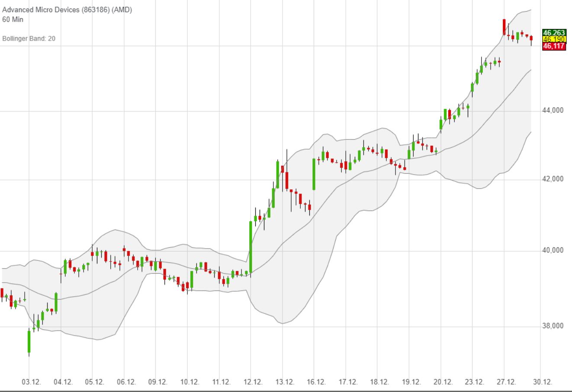572x392 pixels.
Task: Click the Bollinger Band: 20 indicator label
Action: pyautogui.click(x=29, y=38)
